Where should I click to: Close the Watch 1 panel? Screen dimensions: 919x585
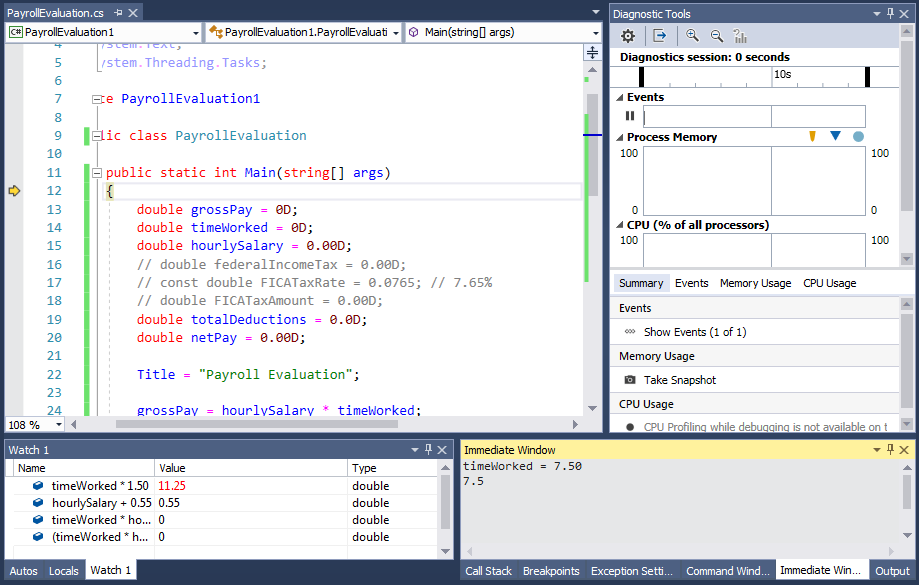[442, 450]
